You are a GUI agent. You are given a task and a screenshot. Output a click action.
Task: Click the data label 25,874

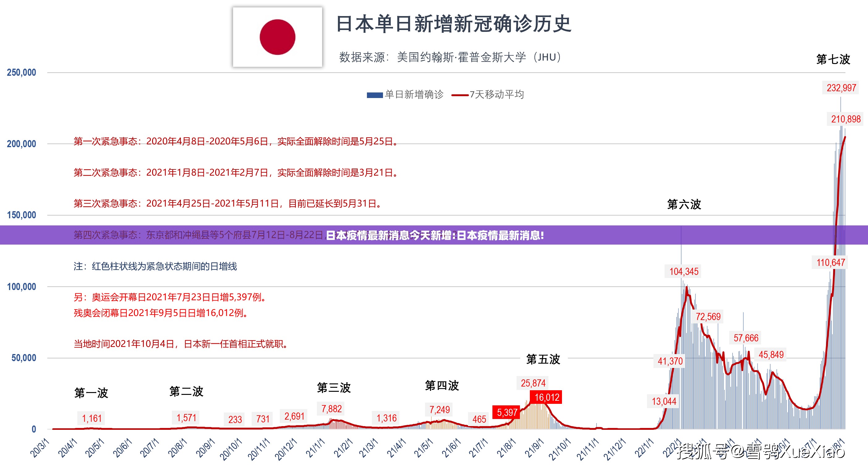click(x=533, y=383)
